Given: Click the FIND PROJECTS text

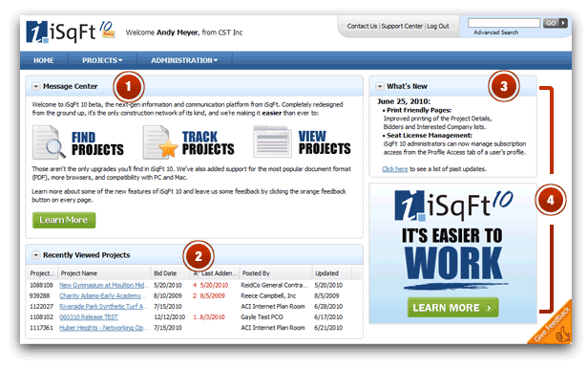Looking at the screenshot, I should tap(97, 143).
